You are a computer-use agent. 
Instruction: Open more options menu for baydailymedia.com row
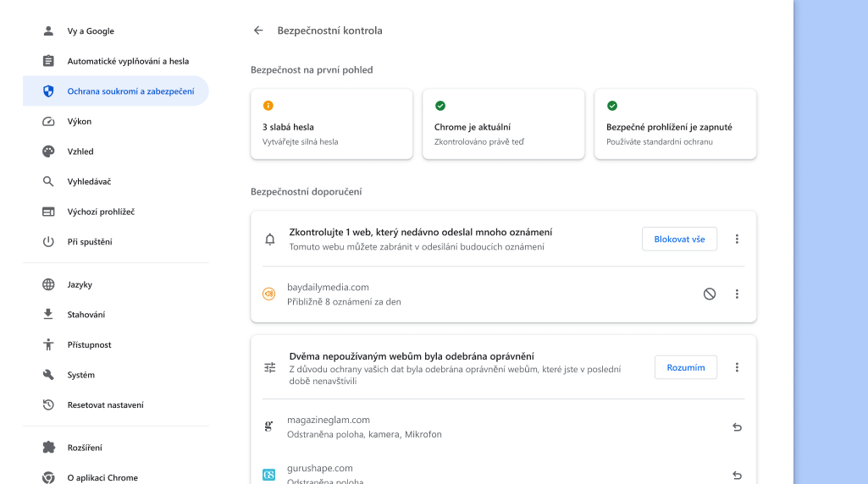click(x=736, y=294)
